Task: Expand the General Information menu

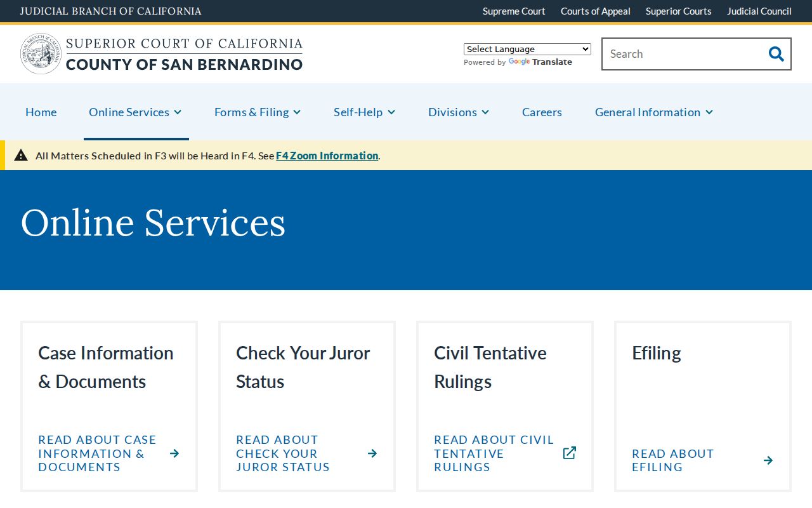Action: click(654, 112)
